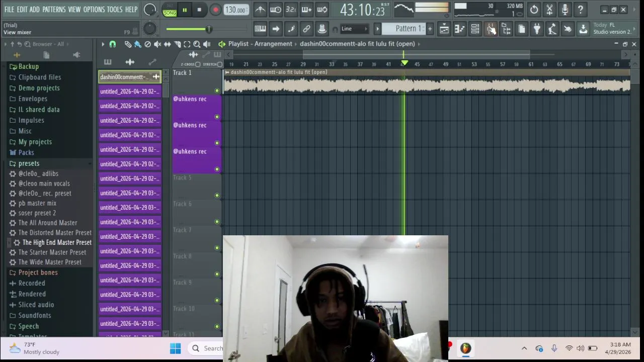Select the playlist Mute tool
Viewport: 644px width, 362px height.
click(x=157, y=44)
